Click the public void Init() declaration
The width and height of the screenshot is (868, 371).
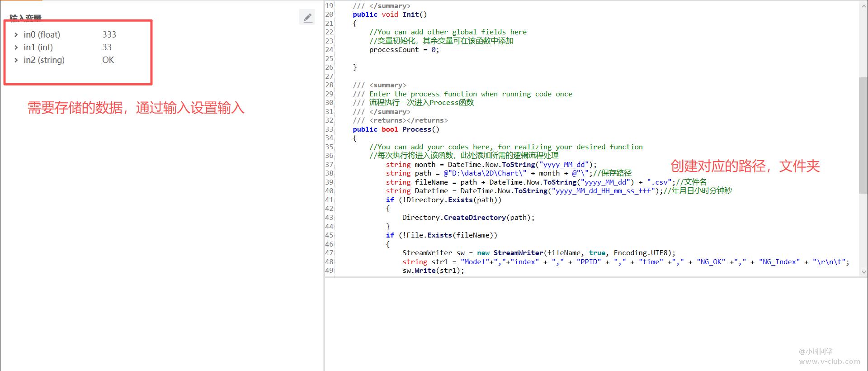[x=389, y=14]
